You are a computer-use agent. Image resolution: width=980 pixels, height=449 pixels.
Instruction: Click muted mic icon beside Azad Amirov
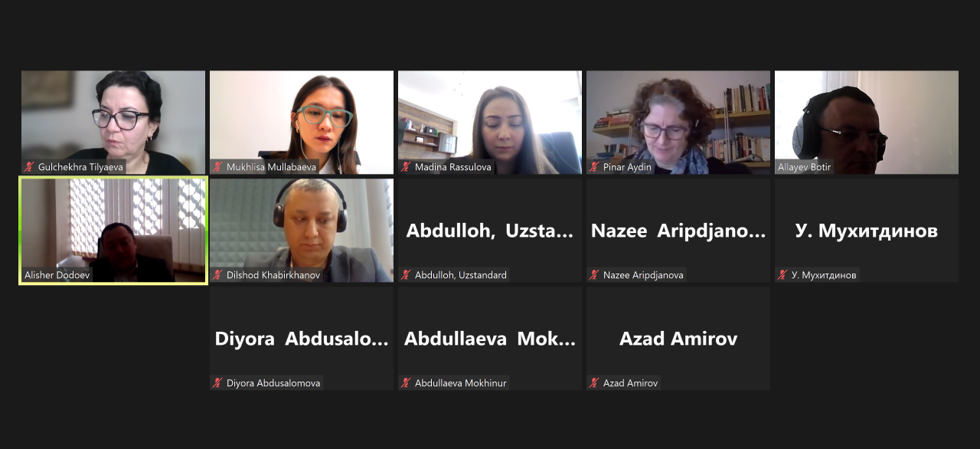pos(595,383)
